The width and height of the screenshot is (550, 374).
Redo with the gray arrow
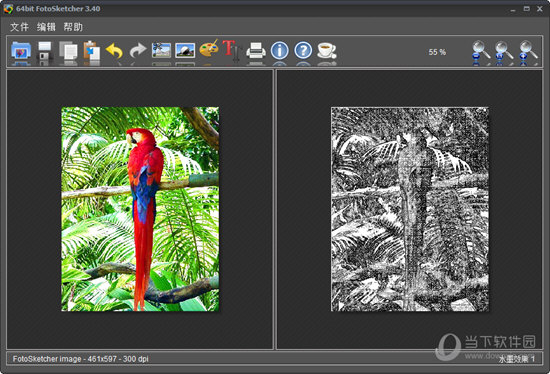click(138, 51)
